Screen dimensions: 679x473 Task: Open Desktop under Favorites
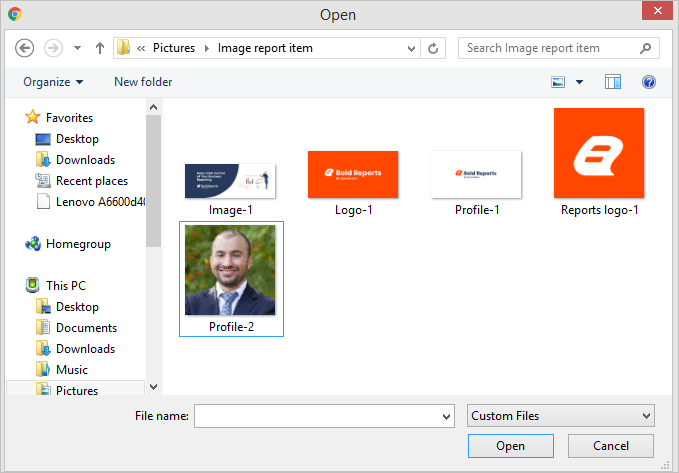77,139
